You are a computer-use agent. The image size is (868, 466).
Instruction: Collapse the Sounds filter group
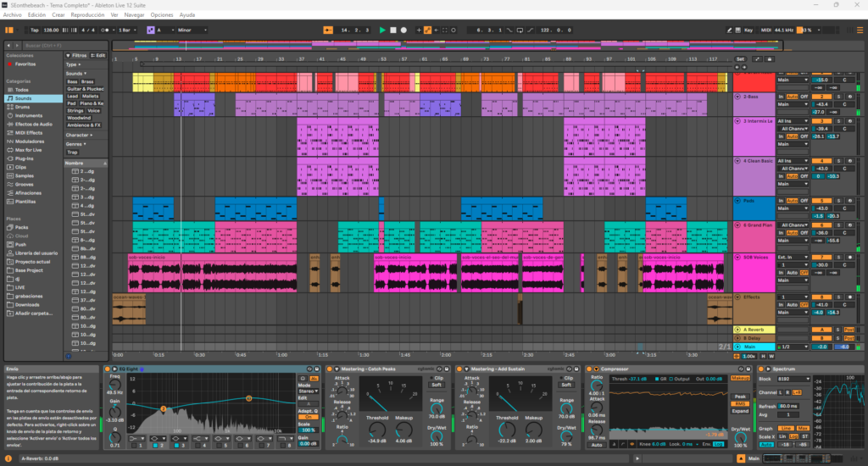pos(75,73)
